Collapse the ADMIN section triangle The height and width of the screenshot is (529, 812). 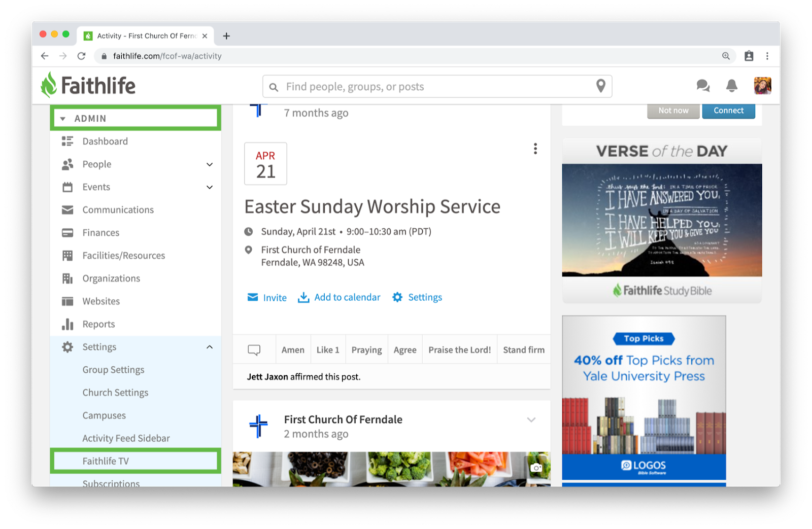point(63,119)
